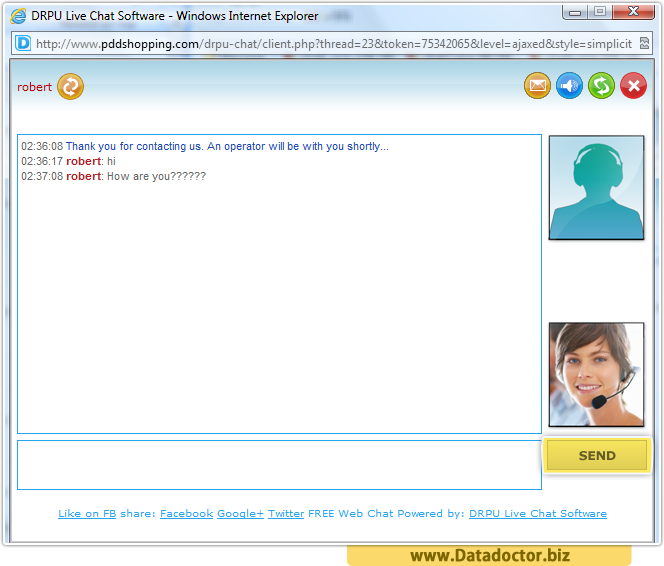The width and height of the screenshot is (664, 566).
Task: Click the 'How are you??????' message in the chat log
Action: pyautogui.click(x=156, y=177)
